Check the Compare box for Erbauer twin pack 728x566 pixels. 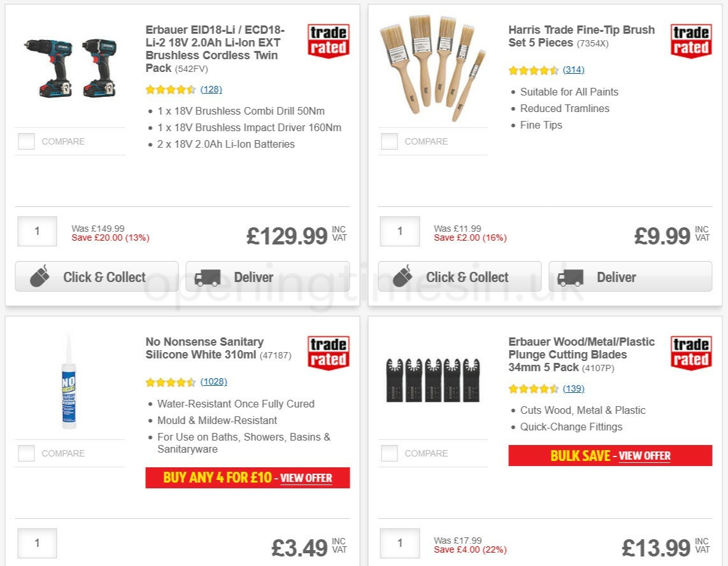point(26,141)
